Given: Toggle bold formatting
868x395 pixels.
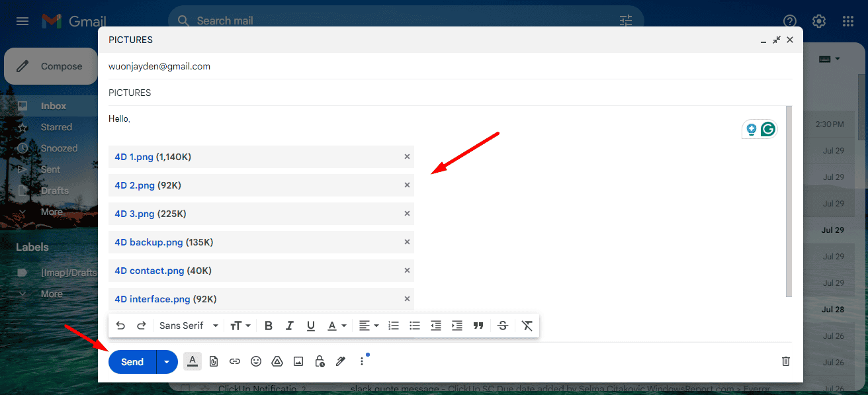Looking at the screenshot, I should 268,326.
